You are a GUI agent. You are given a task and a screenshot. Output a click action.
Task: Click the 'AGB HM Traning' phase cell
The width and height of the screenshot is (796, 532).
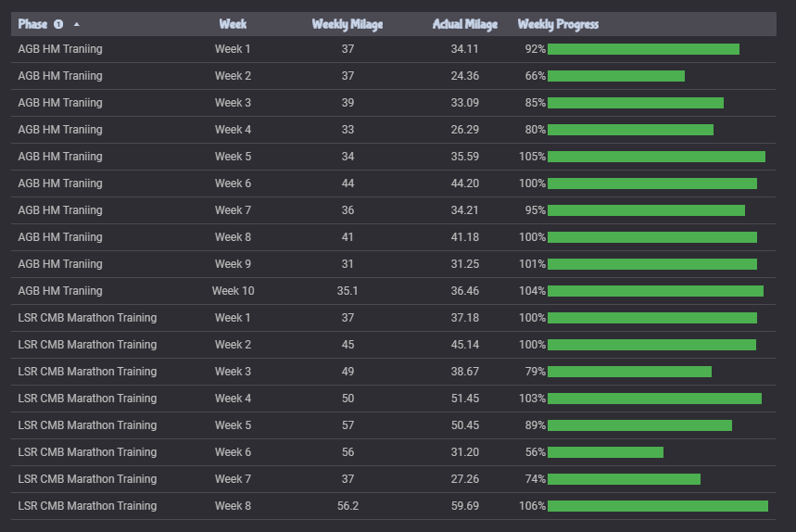[x=60, y=49]
